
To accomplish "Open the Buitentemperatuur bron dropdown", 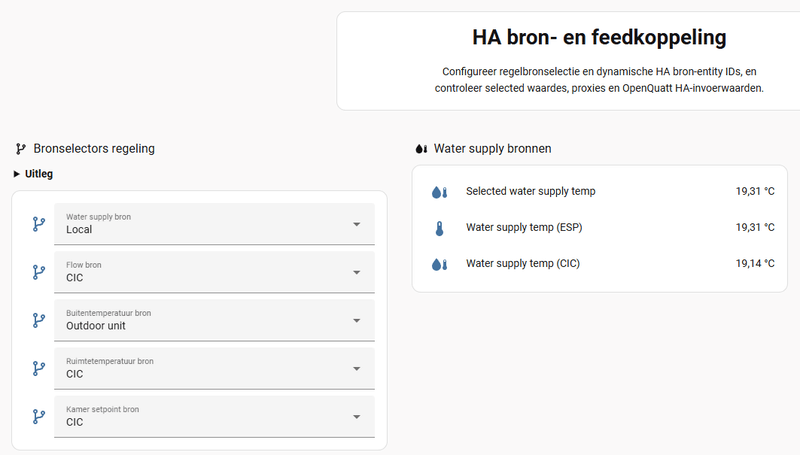I will pyautogui.click(x=215, y=320).
